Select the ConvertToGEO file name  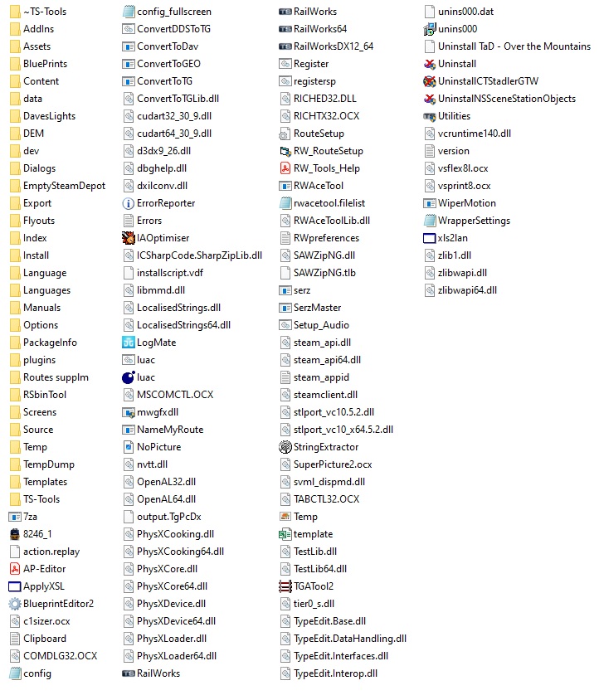tap(169, 64)
